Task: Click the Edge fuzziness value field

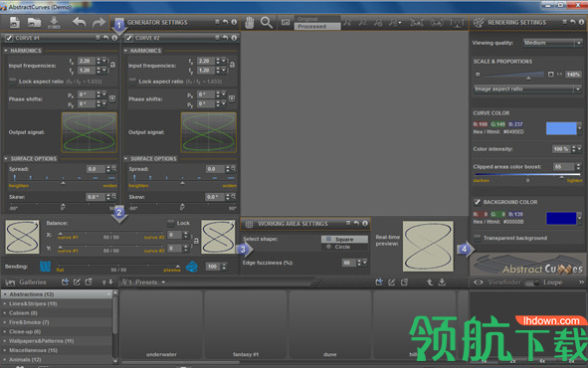Action: (348, 263)
